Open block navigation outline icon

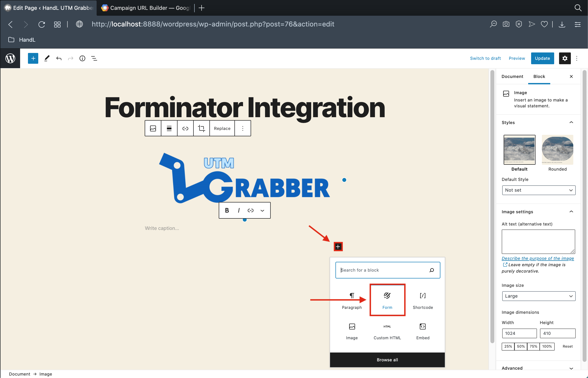94,58
